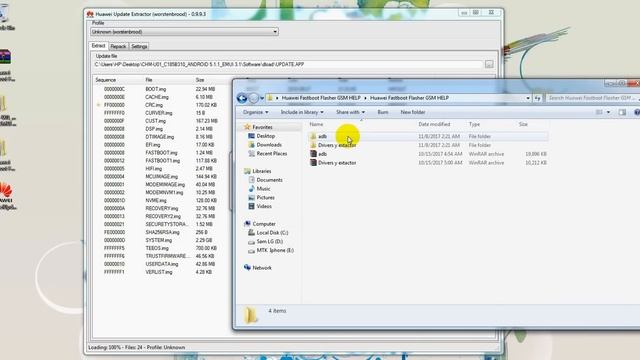Open Explorer recent pages arrow beside forward

(x=262, y=98)
